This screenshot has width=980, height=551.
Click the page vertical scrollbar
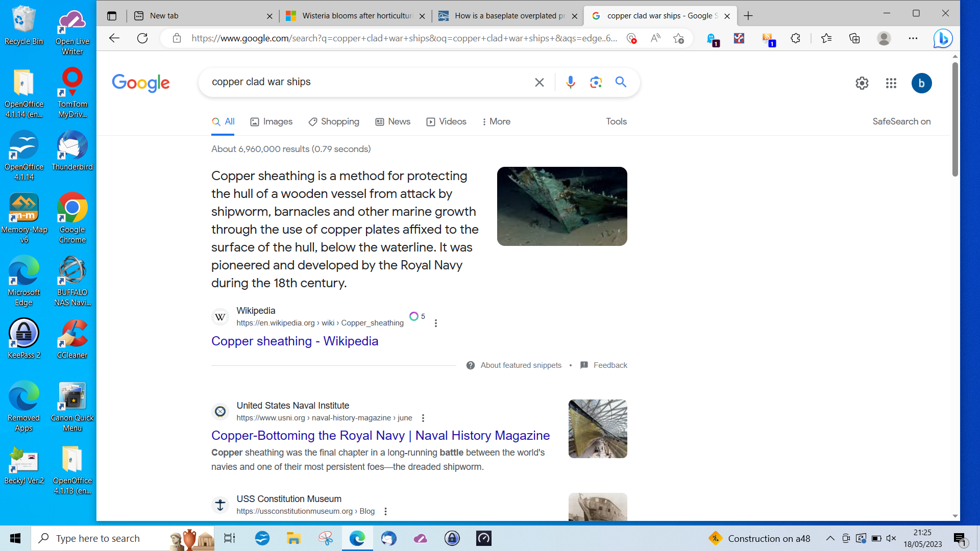coord(955,120)
